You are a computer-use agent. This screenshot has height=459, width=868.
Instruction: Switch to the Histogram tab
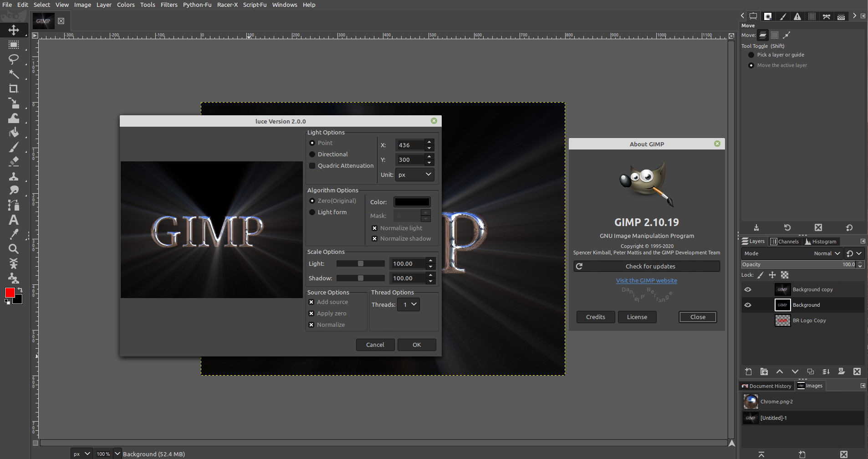point(821,242)
